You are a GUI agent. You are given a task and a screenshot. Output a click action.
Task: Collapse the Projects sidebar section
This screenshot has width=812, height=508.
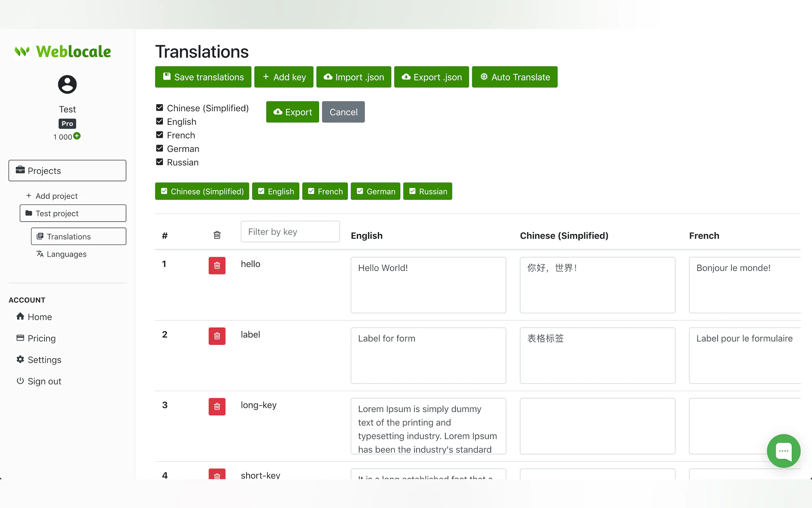click(x=67, y=171)
